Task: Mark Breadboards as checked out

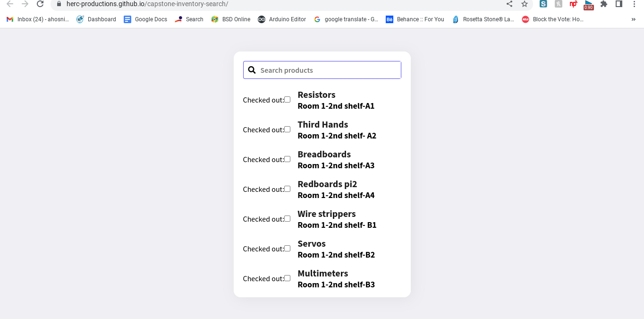Action: click(x=287, y=159)
